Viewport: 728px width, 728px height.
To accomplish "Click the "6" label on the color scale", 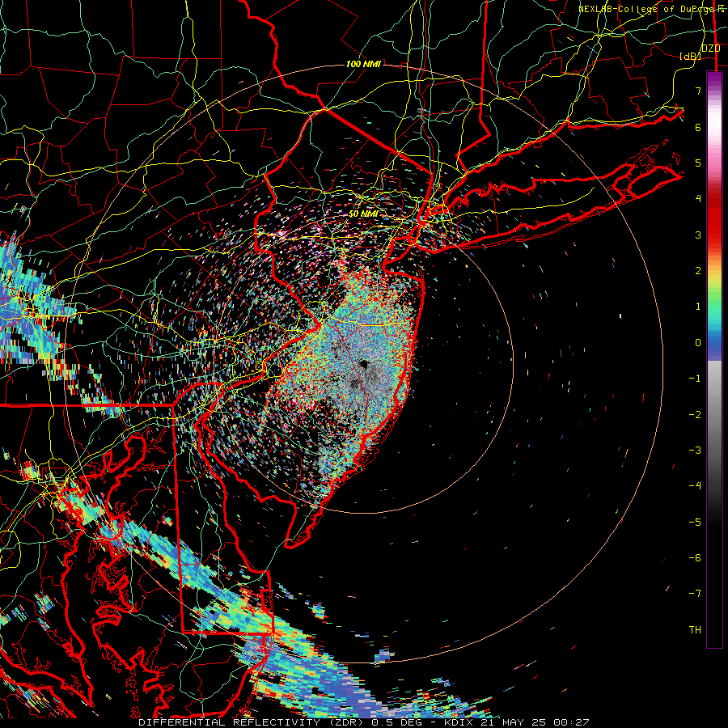I will [698, 127].
